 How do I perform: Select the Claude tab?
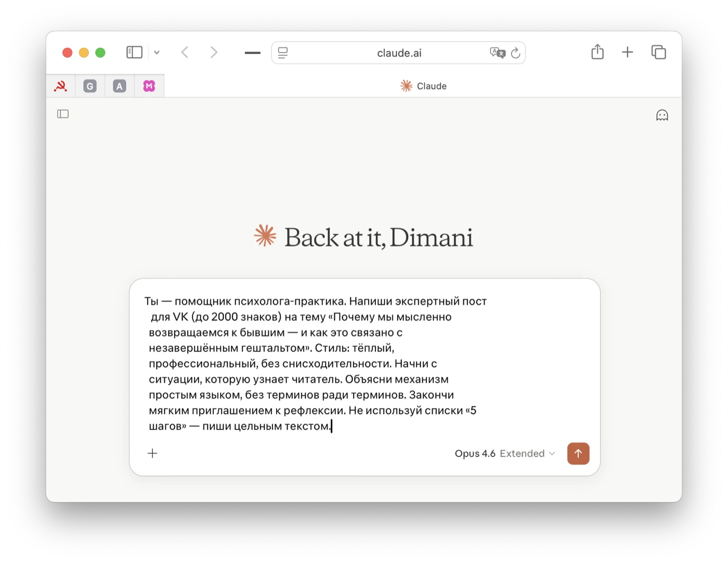tap(423, 86)
